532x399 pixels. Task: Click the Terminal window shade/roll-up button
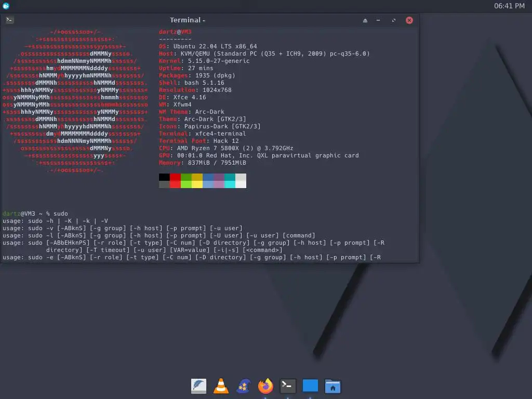pyautogui.click(x=365, y=20)
